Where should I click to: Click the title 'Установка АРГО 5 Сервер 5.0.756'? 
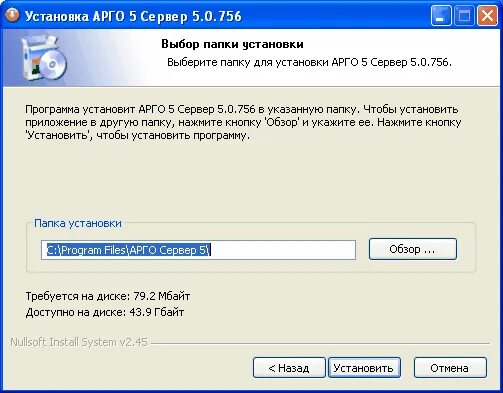pos(133,16)
